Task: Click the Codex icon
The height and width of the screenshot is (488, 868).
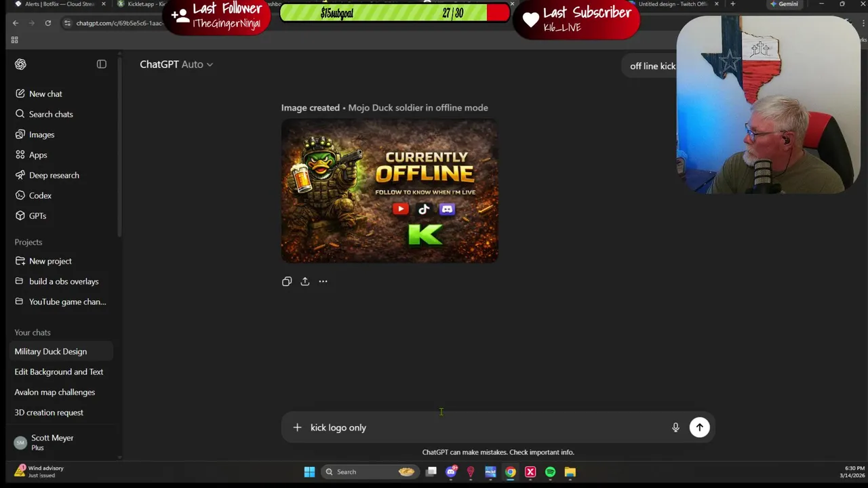Action: click(x=19, y=195)
